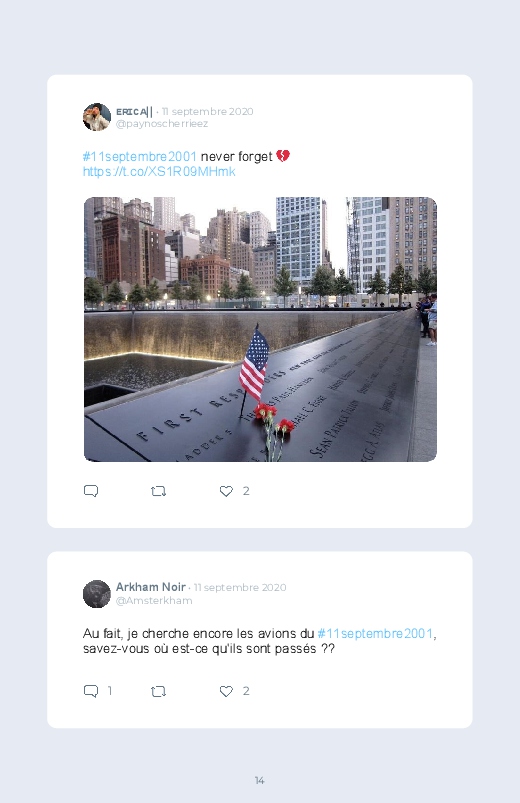The width and height of the screenshot is (520, 803).
Task: Open the #11septembre2001 hashtag in ERICA's tweet
Action: [139, 156]
